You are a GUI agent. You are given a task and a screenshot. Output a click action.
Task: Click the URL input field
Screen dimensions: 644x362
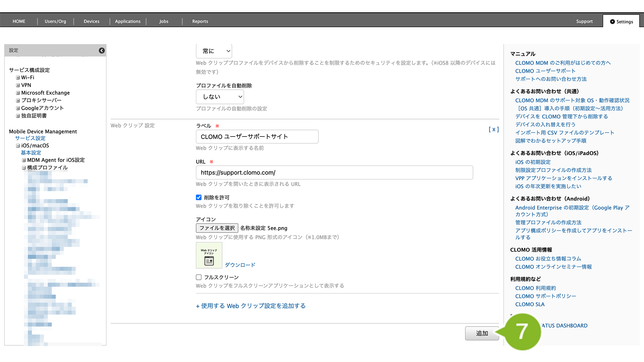pos(334,173)
